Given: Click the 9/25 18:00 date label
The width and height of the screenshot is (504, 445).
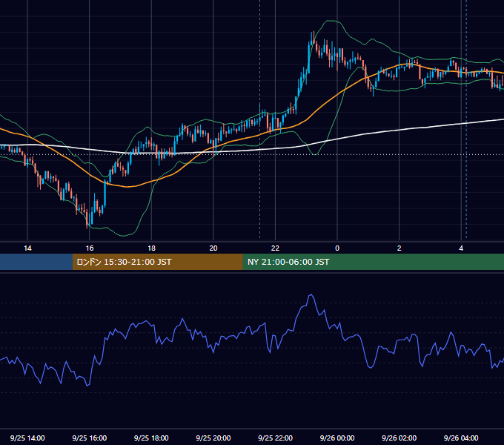Looking at the screenshot, I should point(151,438).
